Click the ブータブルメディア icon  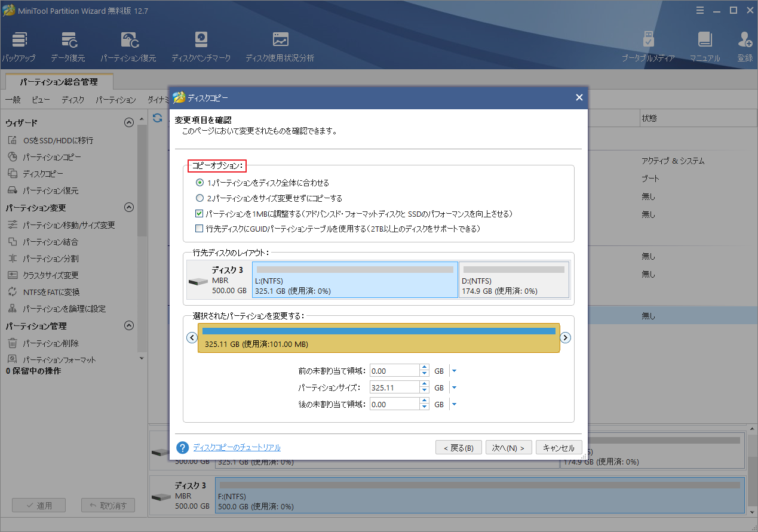coord(648,41)
